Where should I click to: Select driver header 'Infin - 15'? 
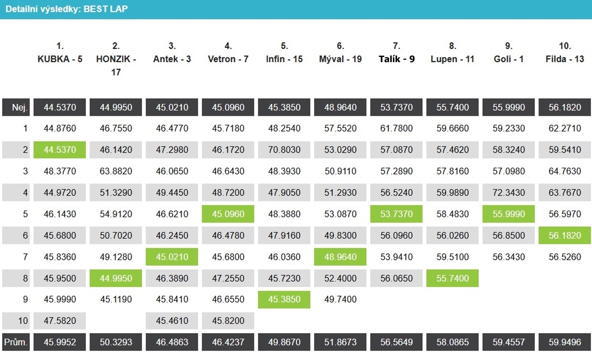[284, 59]
